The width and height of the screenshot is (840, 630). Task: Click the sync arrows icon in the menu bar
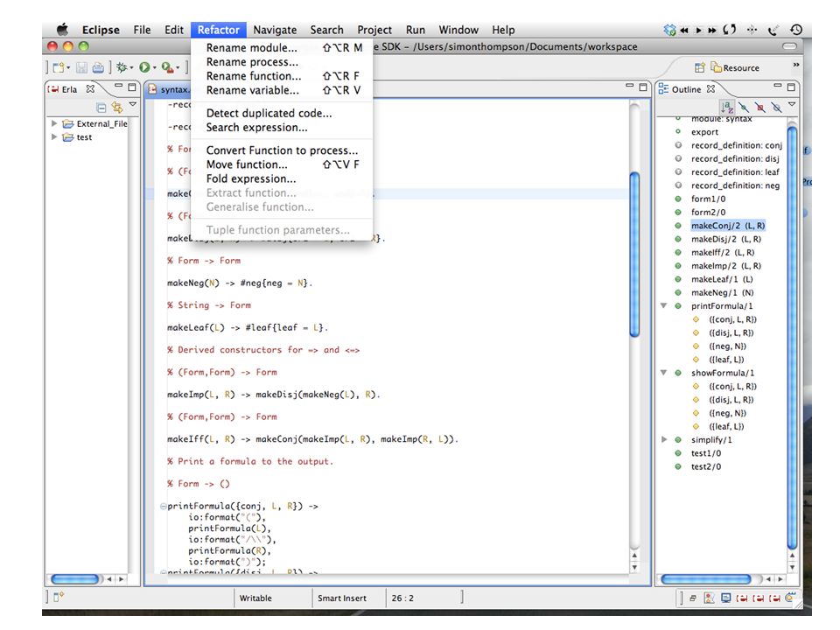tap(729, 30)
